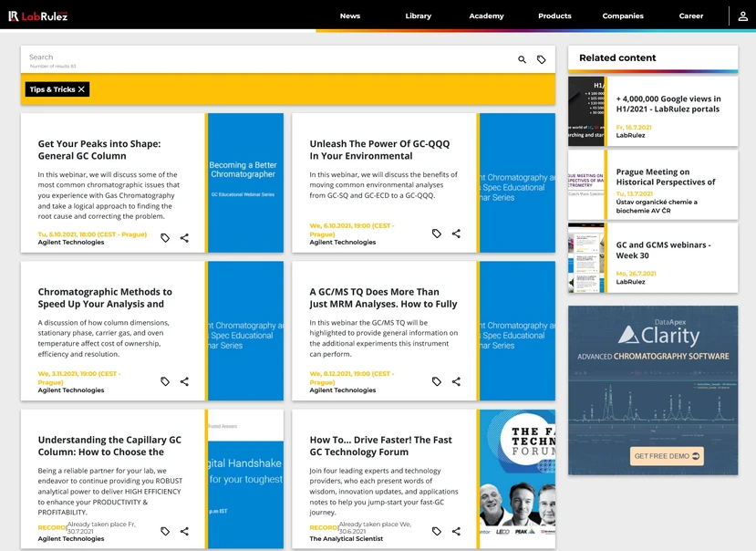
Task: Click tag icon on Unleash GC-QQQ card
Action: 436,234
